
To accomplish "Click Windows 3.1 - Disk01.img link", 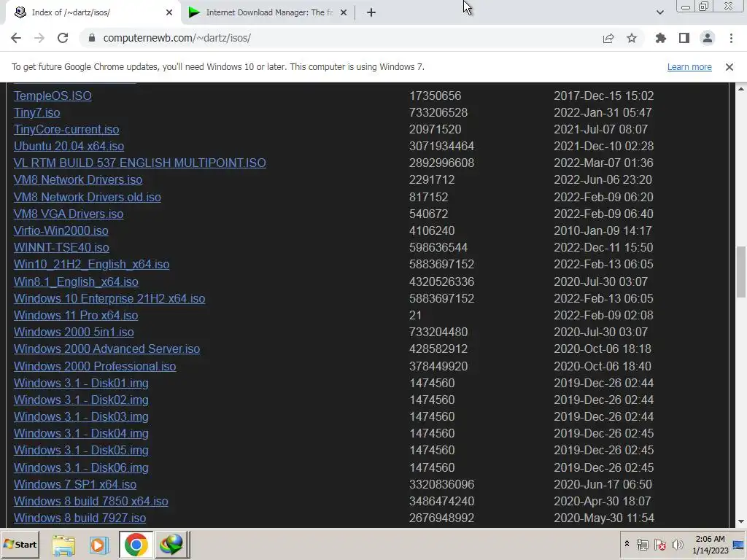I will pos(81,384).
